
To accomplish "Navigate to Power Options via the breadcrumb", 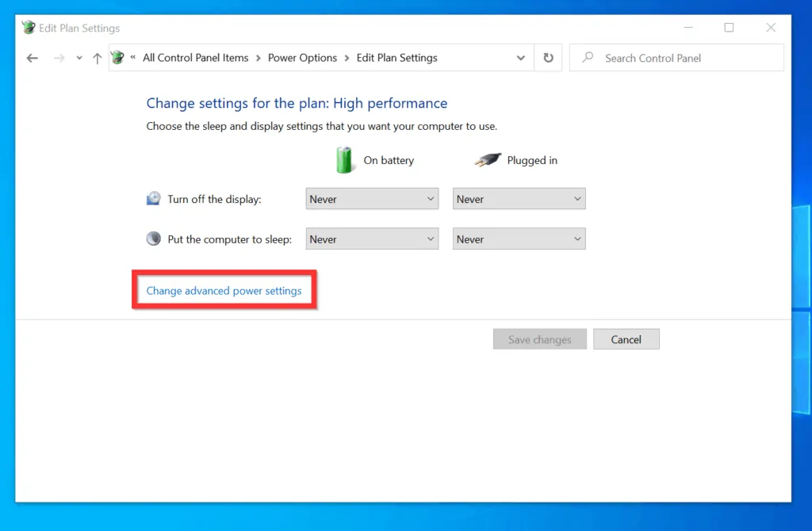I will point(302,57).
